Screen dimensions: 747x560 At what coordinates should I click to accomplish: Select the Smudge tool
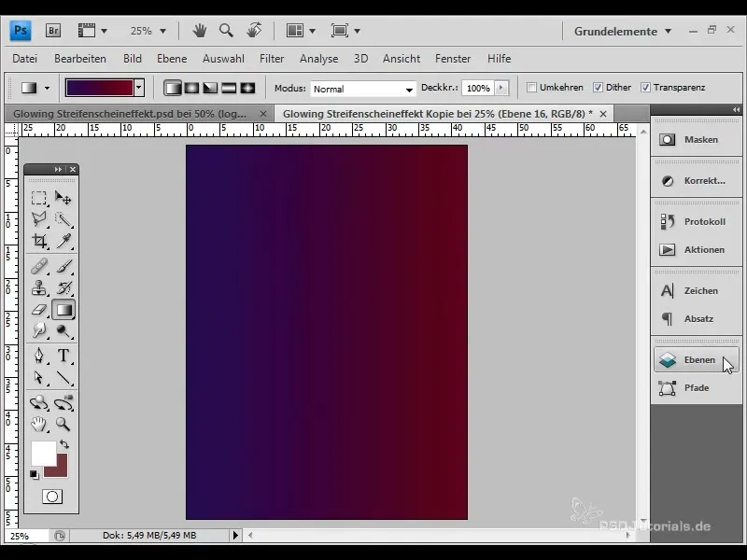39,331
